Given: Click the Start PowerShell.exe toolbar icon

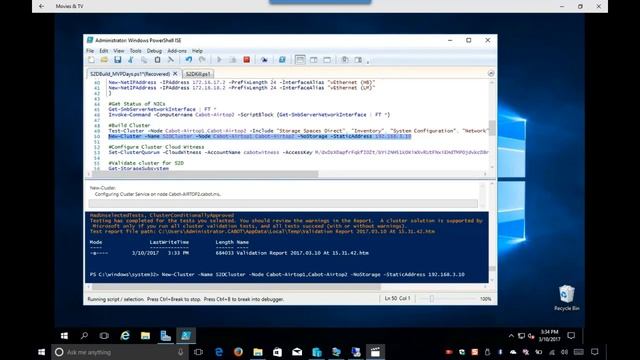Looking at the screenshot, I should coord(282,60).
